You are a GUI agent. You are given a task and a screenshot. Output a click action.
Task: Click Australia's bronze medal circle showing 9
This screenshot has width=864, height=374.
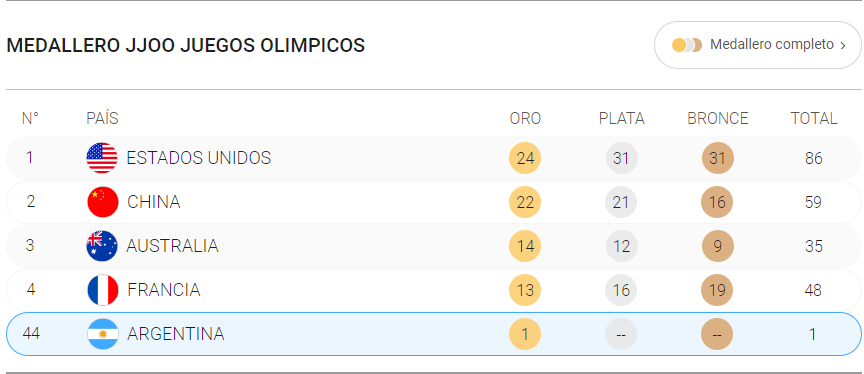coord(717,246)
